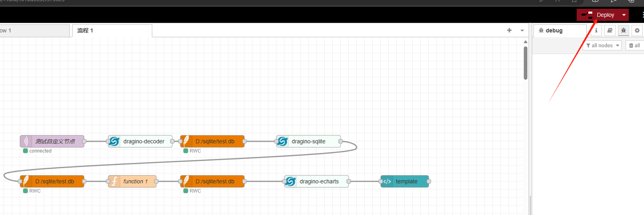Select the dragino-echarts node
Screen dimensions: 644x215
point(317,181)
